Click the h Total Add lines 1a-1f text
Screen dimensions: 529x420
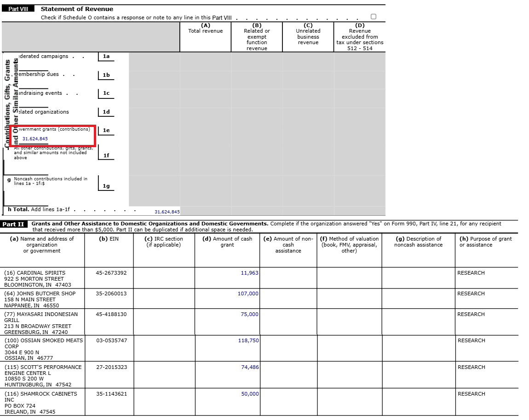click(39, 209)
